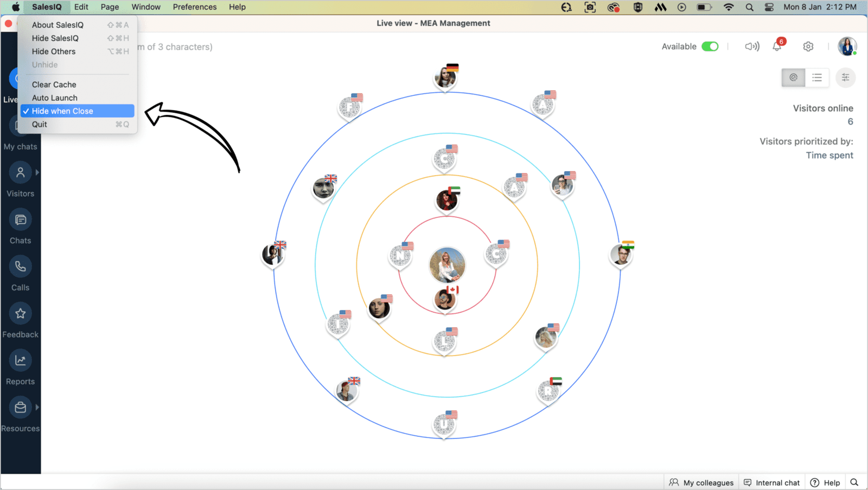The height and width of the screenshot is (490, 868).
Task: Open the Calls sidebar section
Action: pyautogui.click(x=20, y=274)
